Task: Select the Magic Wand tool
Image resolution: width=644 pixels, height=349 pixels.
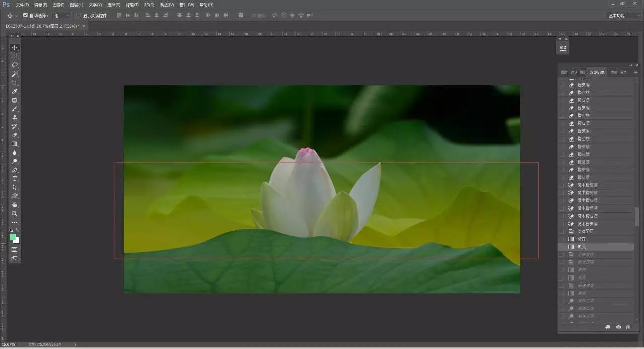Action: [x=15, y=74]
